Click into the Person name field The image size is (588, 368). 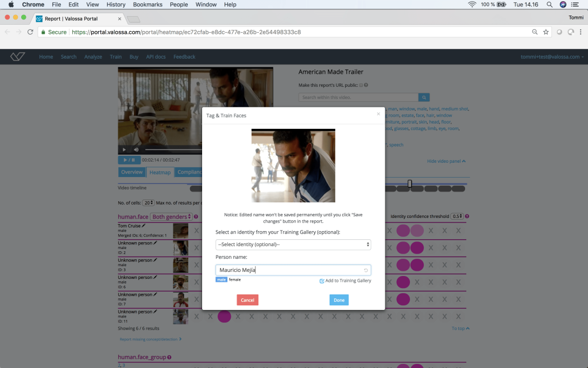pos(293,270)
